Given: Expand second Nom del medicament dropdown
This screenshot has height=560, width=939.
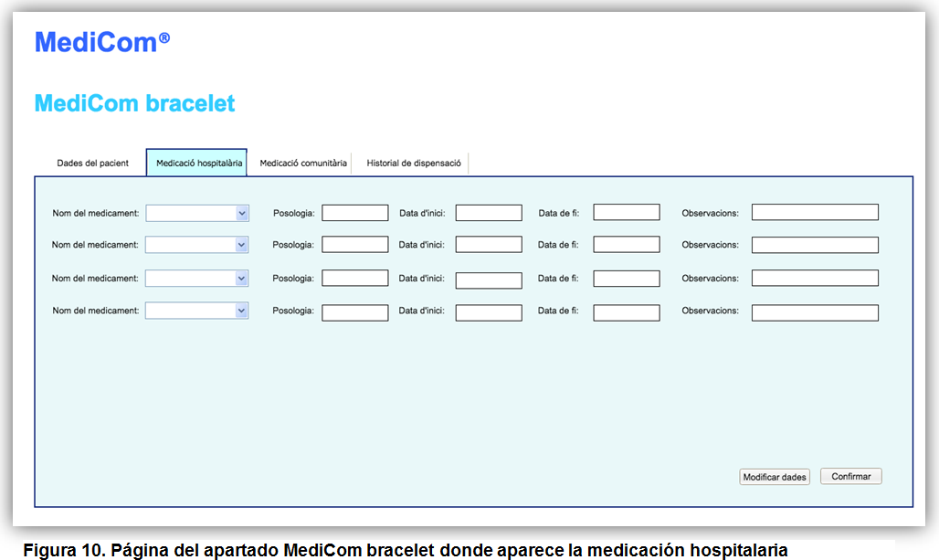Looking at the screenshot, I should point(197,244).
